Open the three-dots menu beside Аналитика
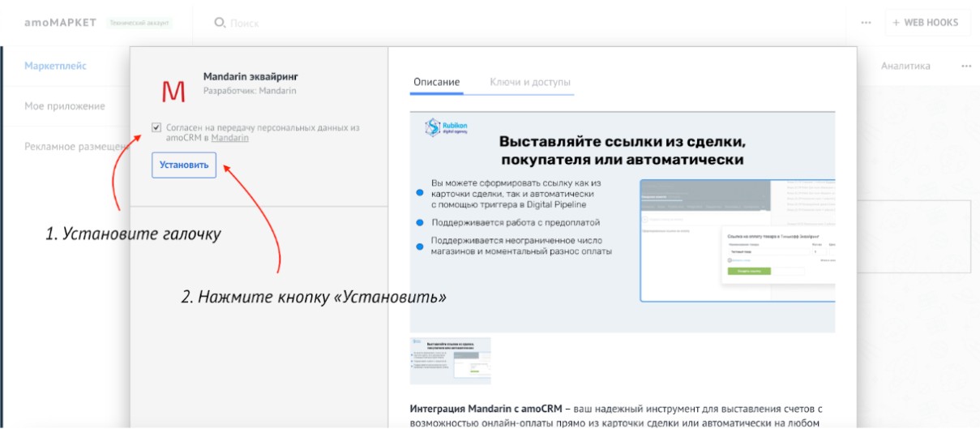 pos(966,66)
